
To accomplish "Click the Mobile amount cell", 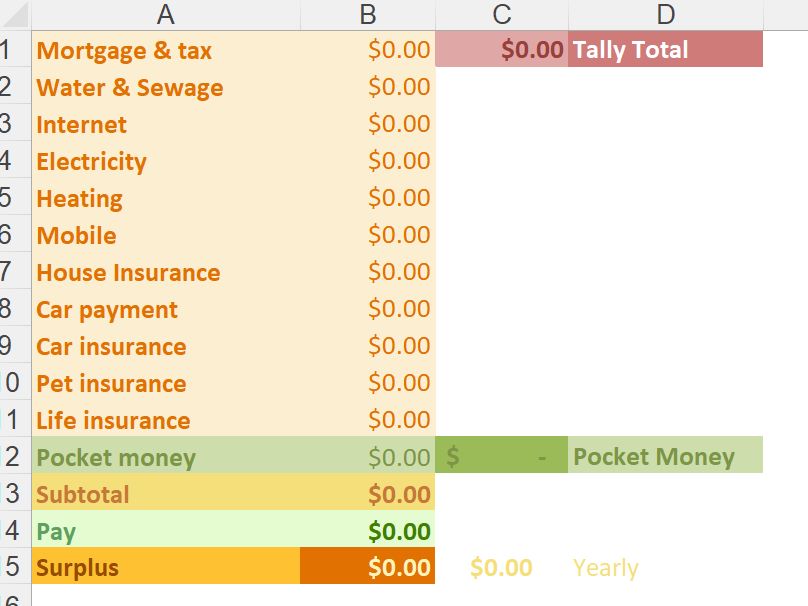I will click(367, 235).
